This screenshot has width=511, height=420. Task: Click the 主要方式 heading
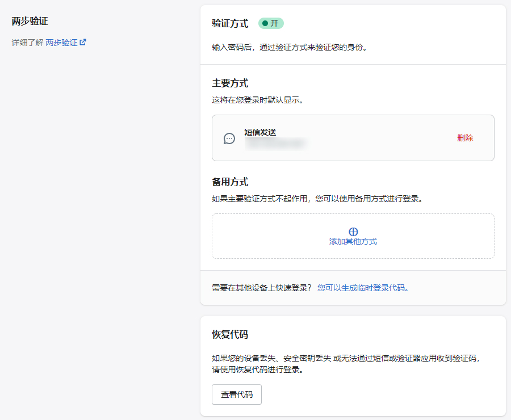230,83
